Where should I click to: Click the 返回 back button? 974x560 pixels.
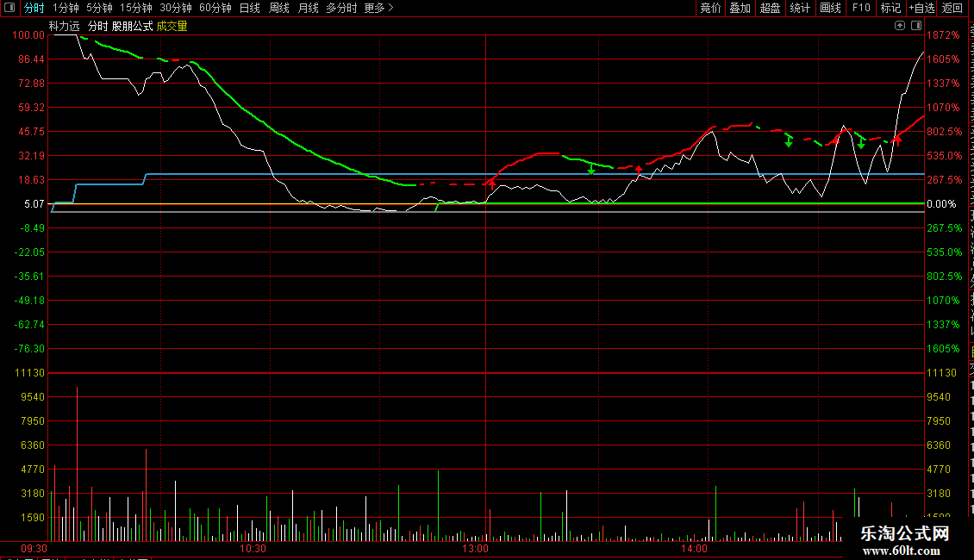[952, 8]
